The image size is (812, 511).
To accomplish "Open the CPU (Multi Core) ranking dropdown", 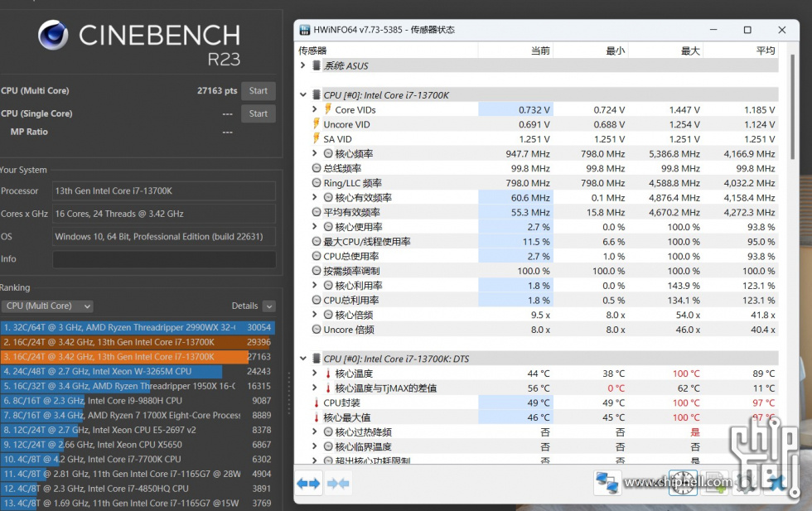I will [x=47, y=306].
